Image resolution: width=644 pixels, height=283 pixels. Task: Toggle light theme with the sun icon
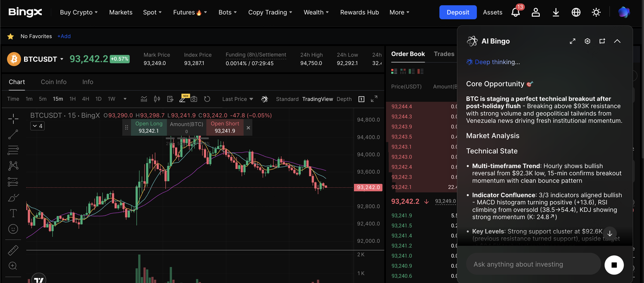[x=596, y=13]
